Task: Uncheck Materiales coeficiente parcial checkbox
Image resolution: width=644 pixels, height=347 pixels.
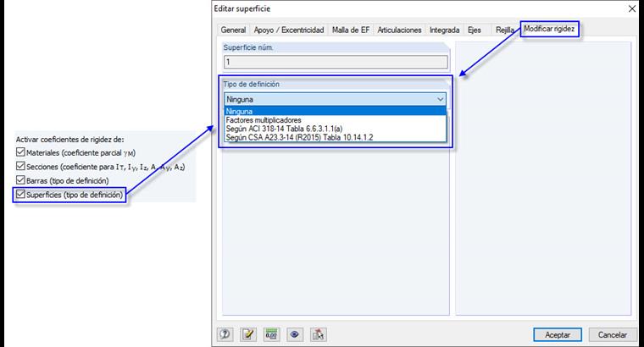Action: point(20,152)
